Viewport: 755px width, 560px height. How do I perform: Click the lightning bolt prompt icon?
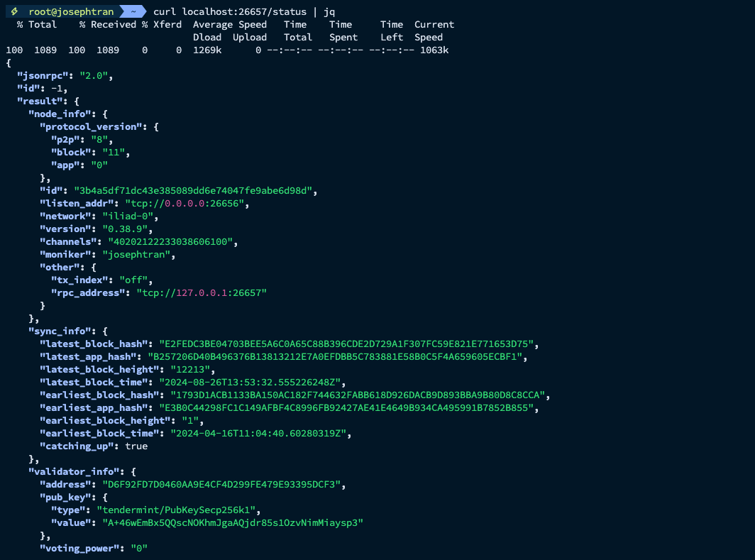pyautogui.click(x=14, y=12)
